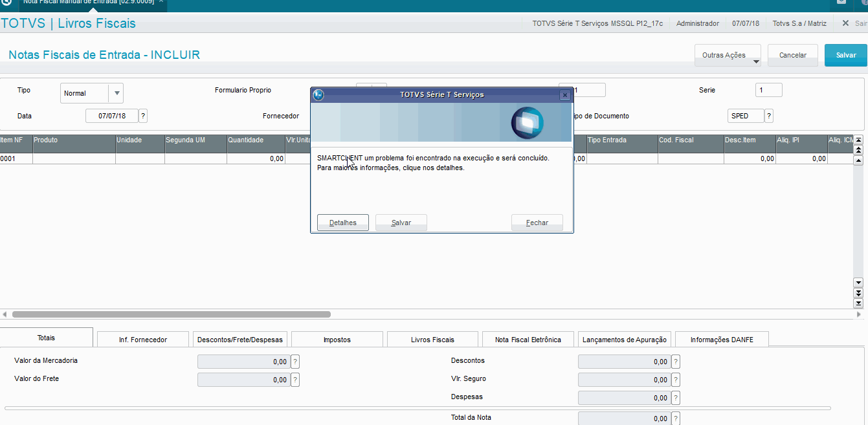Screen dimensions: 868x425
Task: Click the horizontal grid scrollbar thumb
Action: (x=172, y=314)
